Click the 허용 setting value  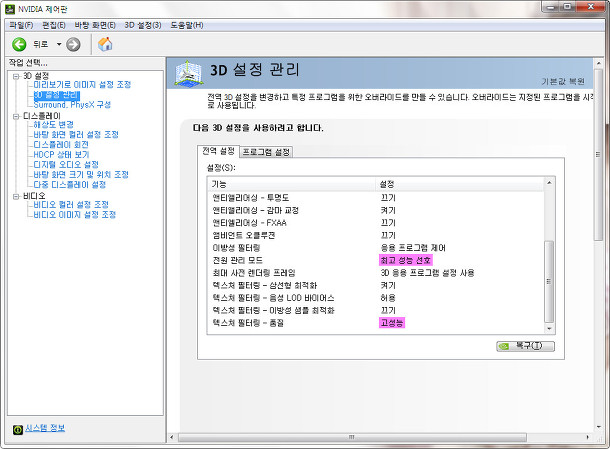388,298
